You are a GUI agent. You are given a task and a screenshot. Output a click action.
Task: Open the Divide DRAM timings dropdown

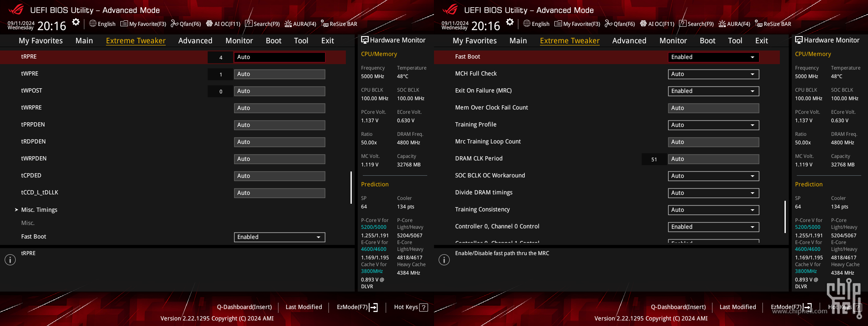pos(714,193)
